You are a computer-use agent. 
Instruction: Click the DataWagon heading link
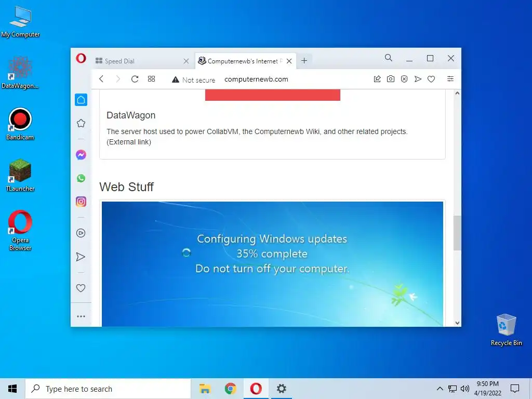tap(131, 115)
